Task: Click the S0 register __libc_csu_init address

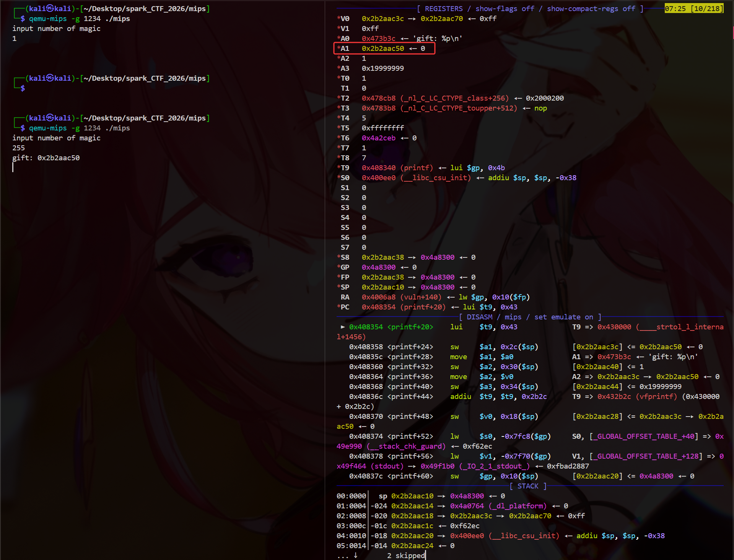Action: 417,178
